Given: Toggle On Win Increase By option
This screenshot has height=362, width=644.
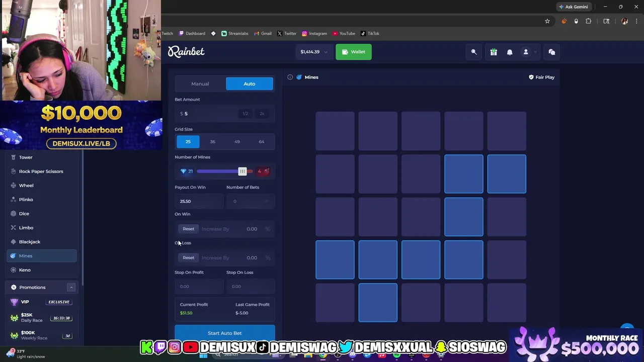Looking at the screenshot, I should click(215, 229).
